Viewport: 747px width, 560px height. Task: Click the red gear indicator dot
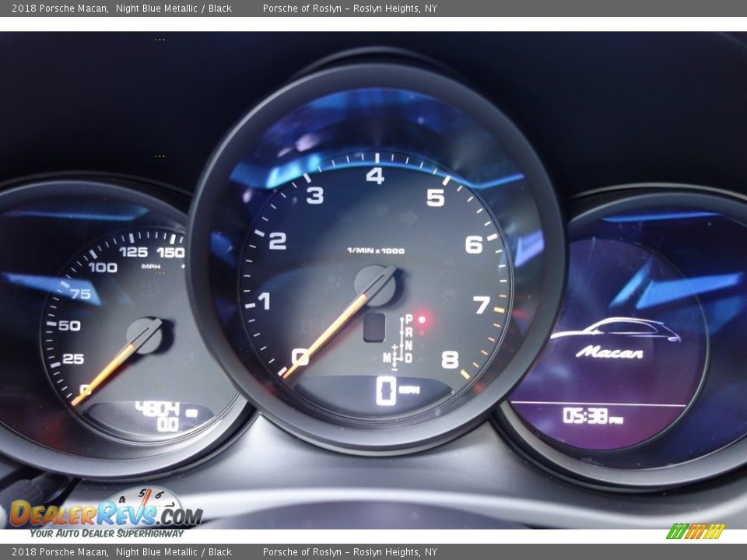click(423, 319)
